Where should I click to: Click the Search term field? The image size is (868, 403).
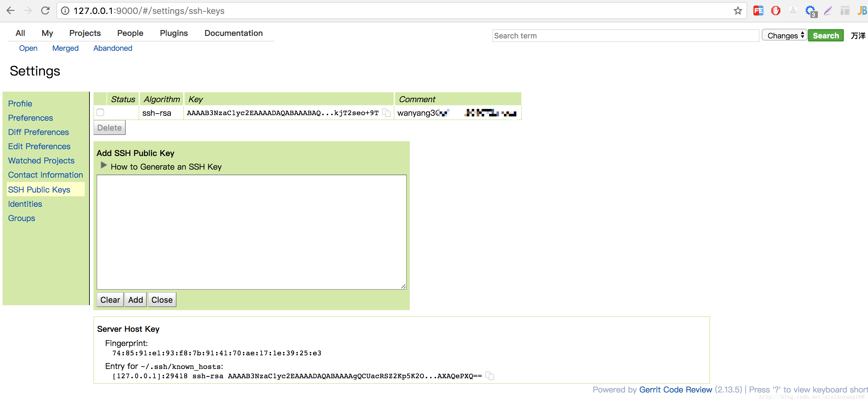pos(625,36)
